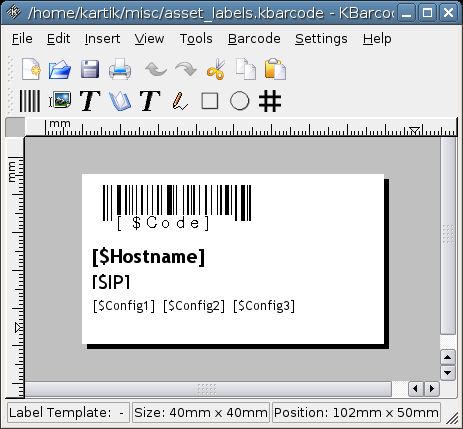
Task: Click the horizontal scrollbar left arrow
Action: [415, 389]
